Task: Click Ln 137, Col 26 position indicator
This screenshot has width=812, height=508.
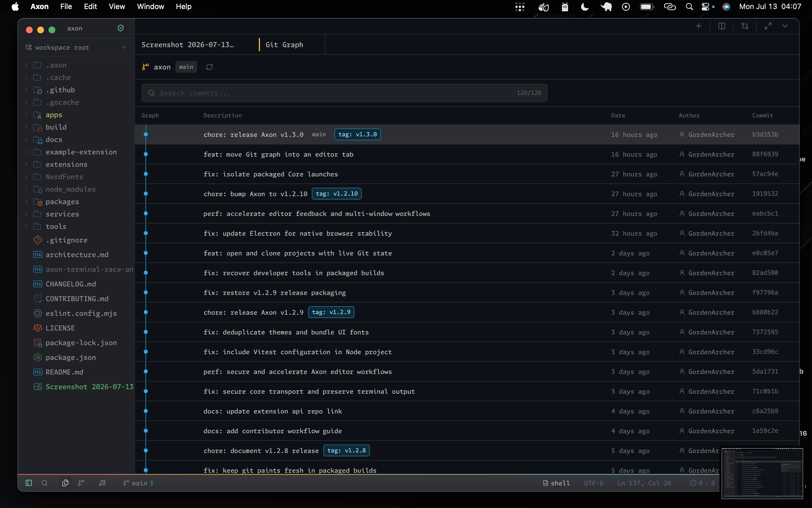Action: [644, 483]
